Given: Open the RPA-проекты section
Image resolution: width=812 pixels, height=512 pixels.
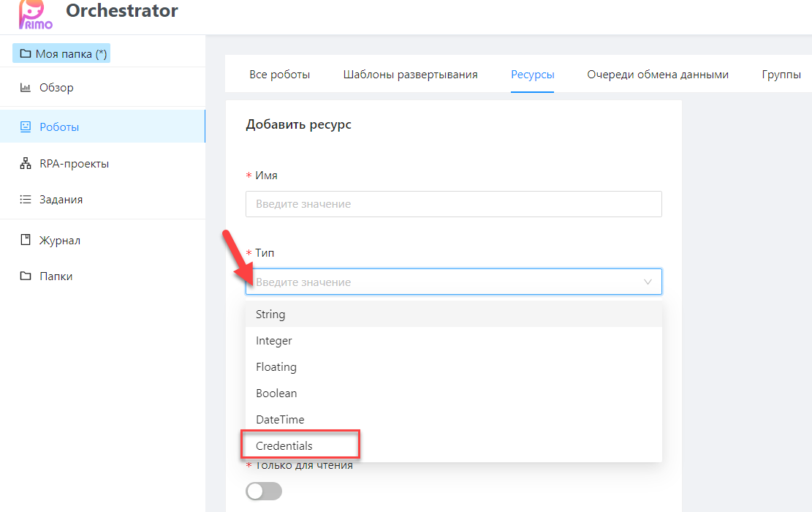Looking at the screenshot, I should pos(74,164).
